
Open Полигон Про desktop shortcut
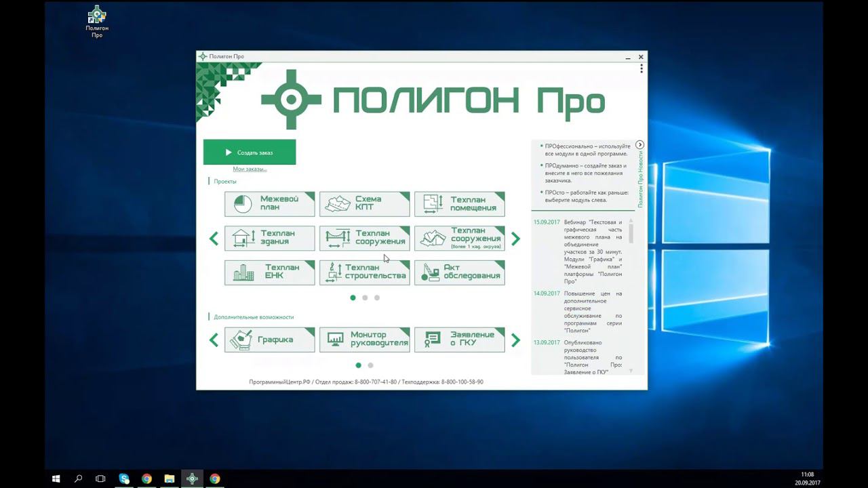click(x=97, y=21)
